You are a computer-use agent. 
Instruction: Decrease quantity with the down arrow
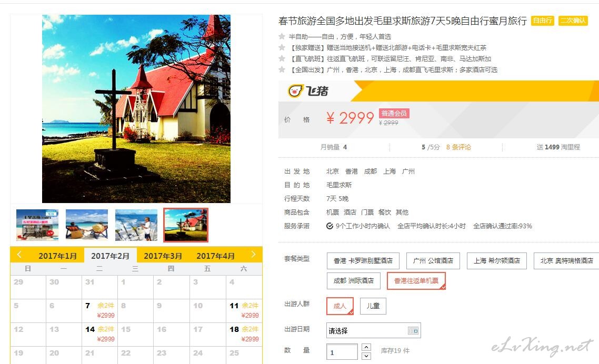click(x=366, y=356)
